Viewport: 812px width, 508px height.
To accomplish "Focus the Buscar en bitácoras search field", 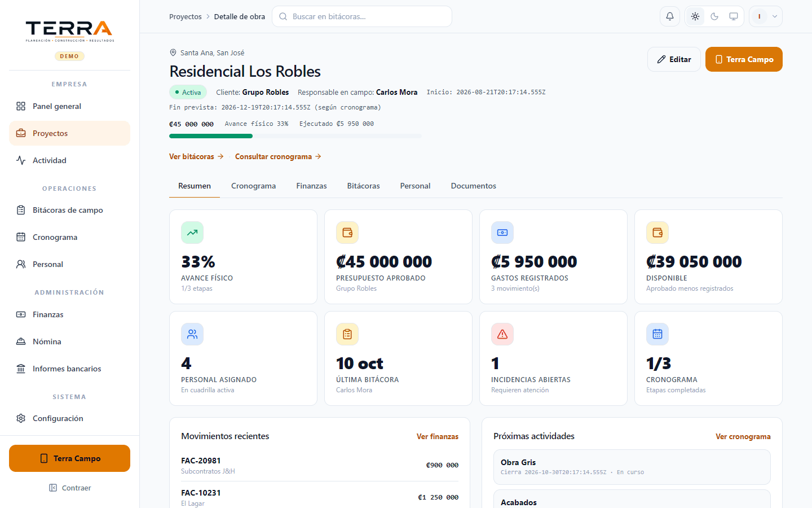I will (362, 16).
